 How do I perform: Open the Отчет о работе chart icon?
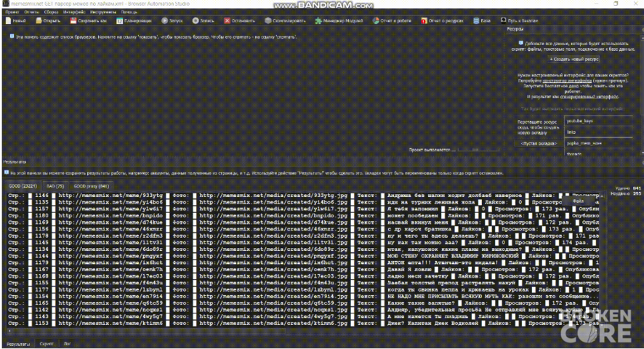pos(376,20)
